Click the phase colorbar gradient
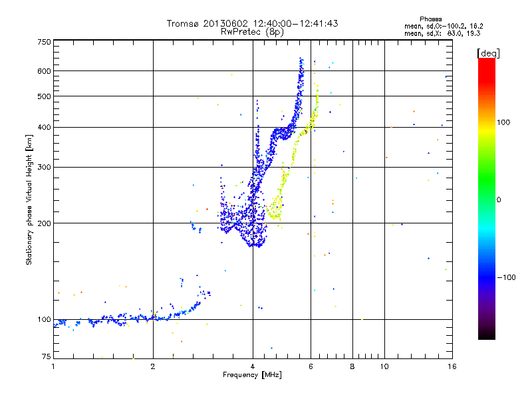The width and height of the screenshot is (532, 399). [487, 199]
